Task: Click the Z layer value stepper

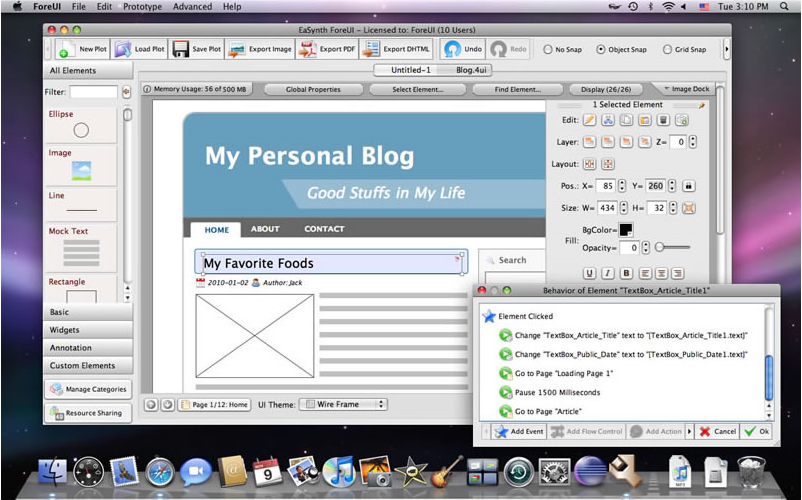Action: (693, 142)
